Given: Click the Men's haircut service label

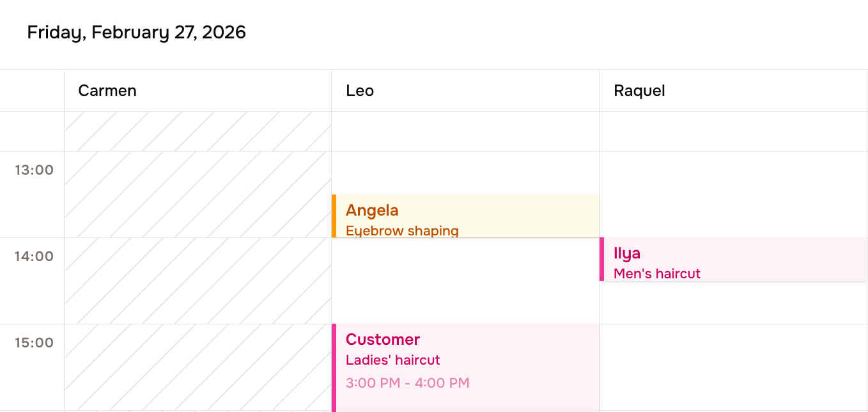Looking at the screenshot, I should click(x=656, y=273).
